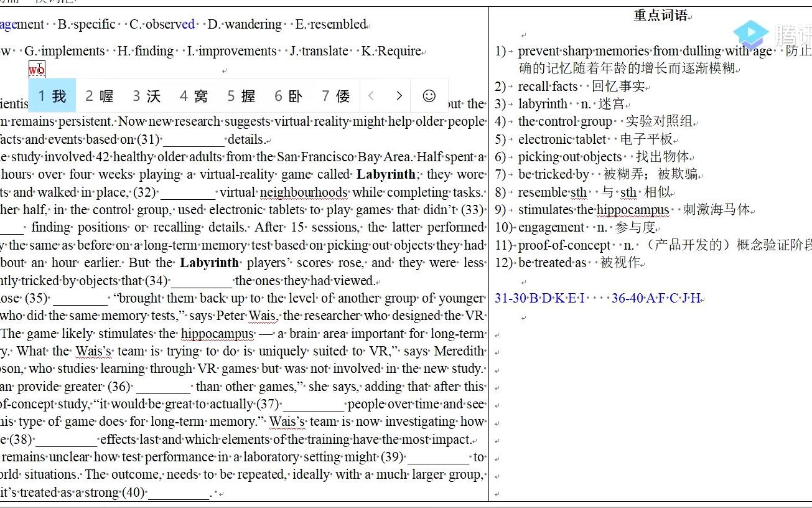This screenshot has height=508, width=812.
Task: Click the answer key '36-40 A F C J H'
Action: [x=656, y=298]
